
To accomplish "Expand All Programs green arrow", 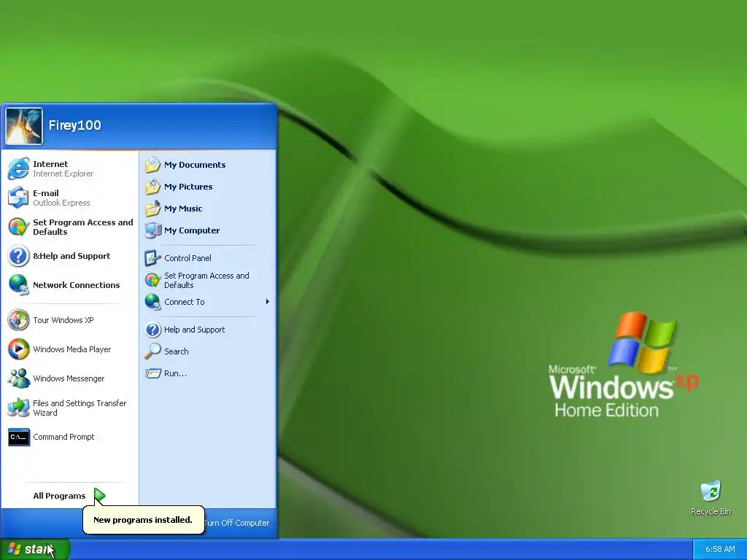I will coord(99,496).
